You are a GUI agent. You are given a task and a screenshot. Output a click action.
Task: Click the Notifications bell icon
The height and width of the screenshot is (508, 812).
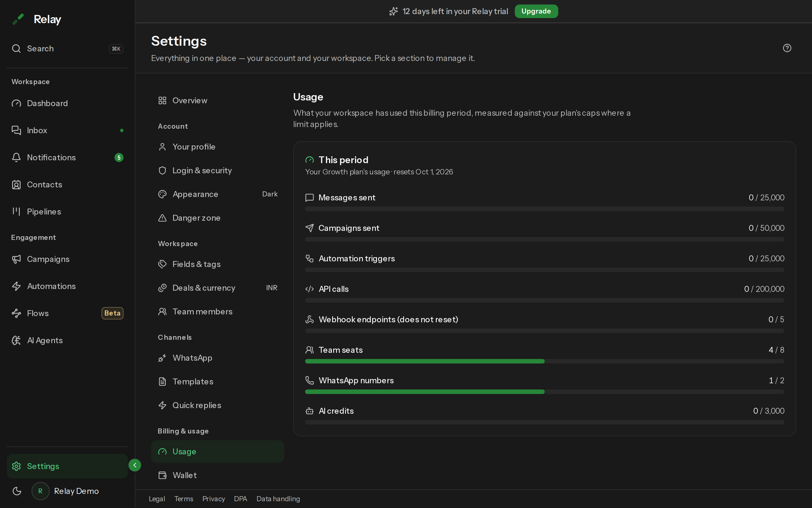(x=16, y=157)
